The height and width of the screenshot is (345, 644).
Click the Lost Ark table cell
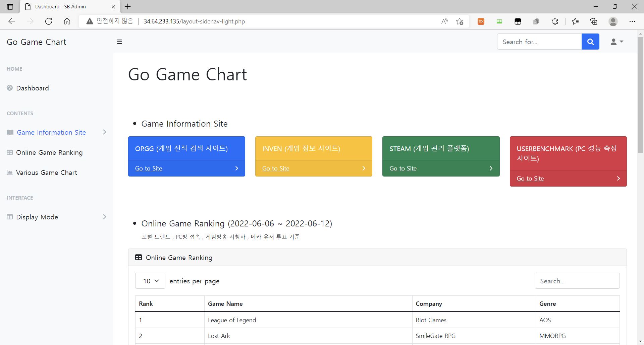(x=308, y=336)
